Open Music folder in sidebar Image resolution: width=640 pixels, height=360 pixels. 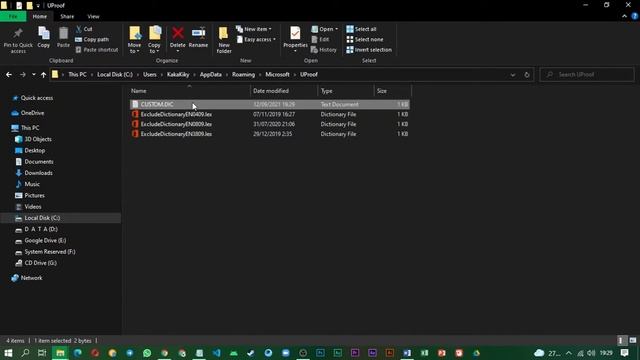(28, 184)
